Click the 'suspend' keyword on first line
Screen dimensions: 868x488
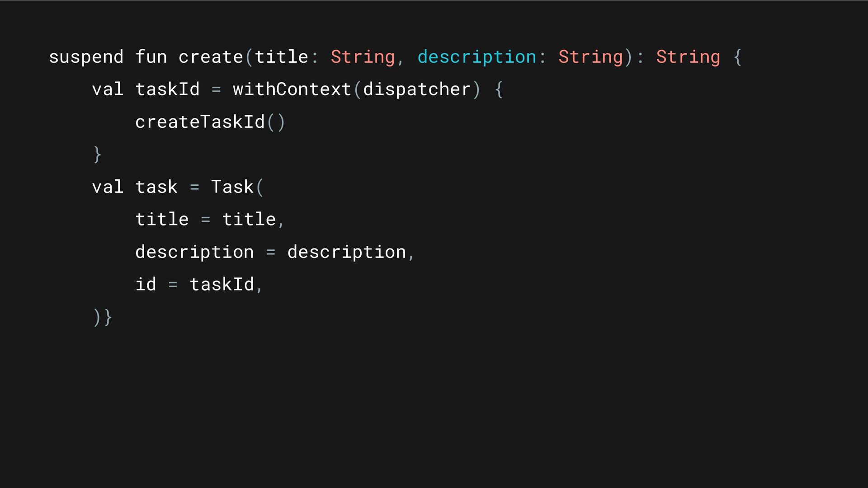point(86,57)
